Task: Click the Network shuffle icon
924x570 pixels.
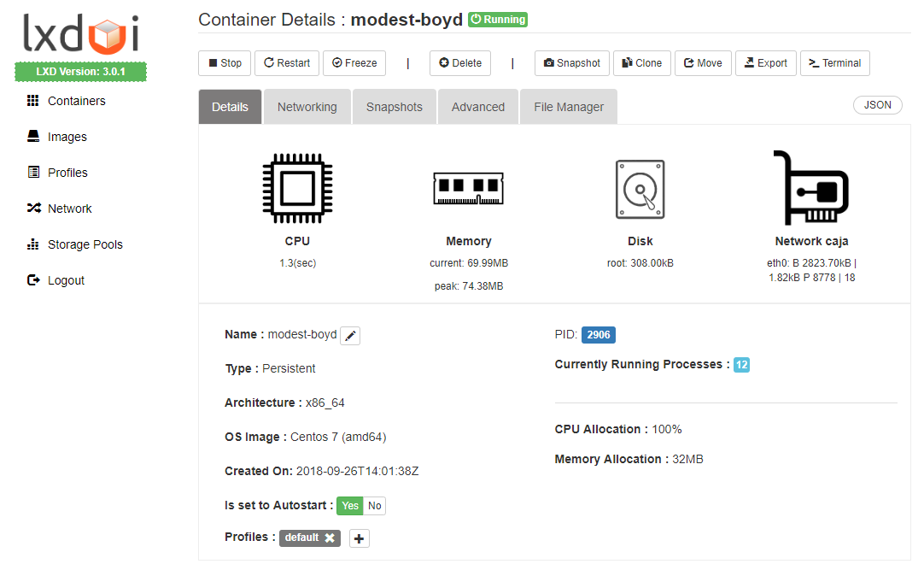Action: (x=33, y=208)
